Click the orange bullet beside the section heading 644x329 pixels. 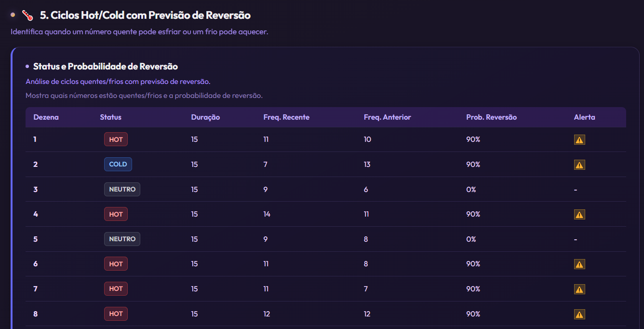(12, 15)
